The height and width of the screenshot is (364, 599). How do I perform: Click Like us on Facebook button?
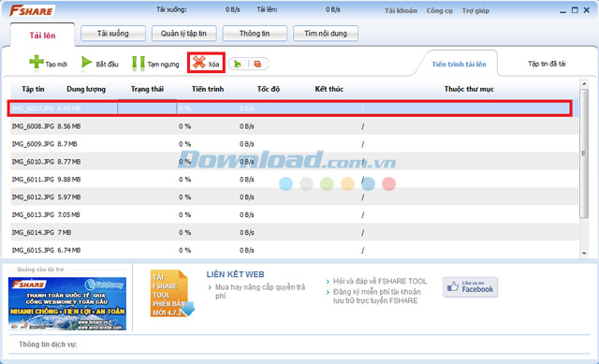(470, 287)
